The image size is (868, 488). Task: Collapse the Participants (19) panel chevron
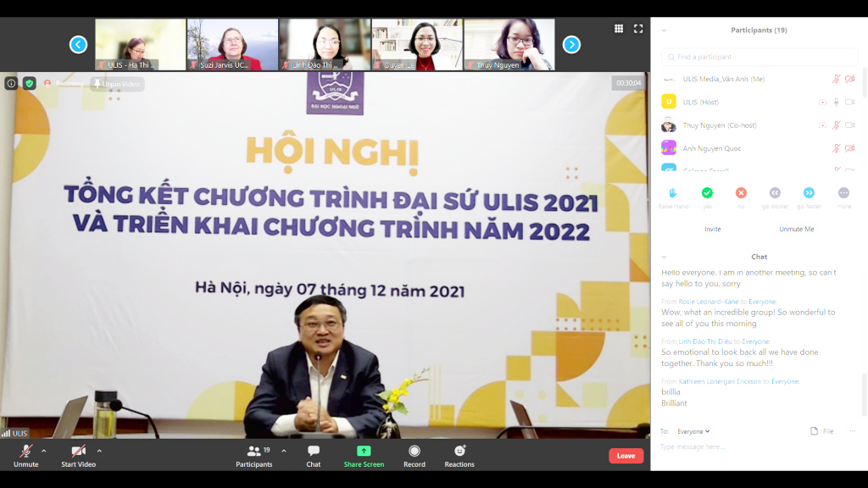665,30
